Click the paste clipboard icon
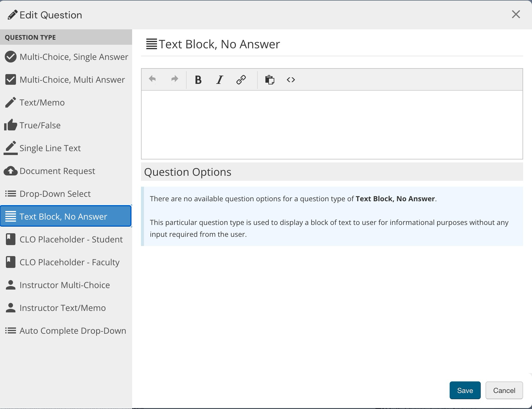Viewport: 532px width, 409px height. [x=270, y=80]
